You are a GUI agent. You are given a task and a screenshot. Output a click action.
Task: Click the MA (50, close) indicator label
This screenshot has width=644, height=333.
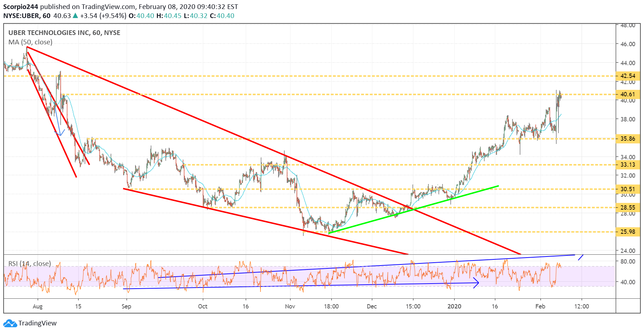tap(30, 42)
